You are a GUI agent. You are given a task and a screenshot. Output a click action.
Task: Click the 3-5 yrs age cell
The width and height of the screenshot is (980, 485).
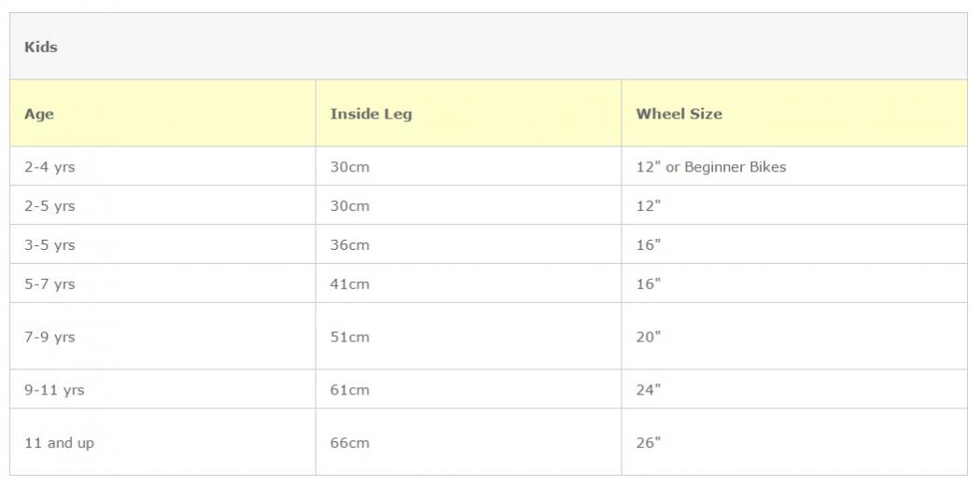click(49, 245)
